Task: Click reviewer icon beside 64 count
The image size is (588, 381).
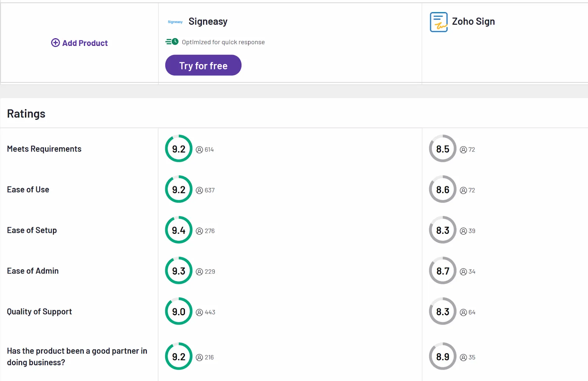Action: tap(463, 313)
